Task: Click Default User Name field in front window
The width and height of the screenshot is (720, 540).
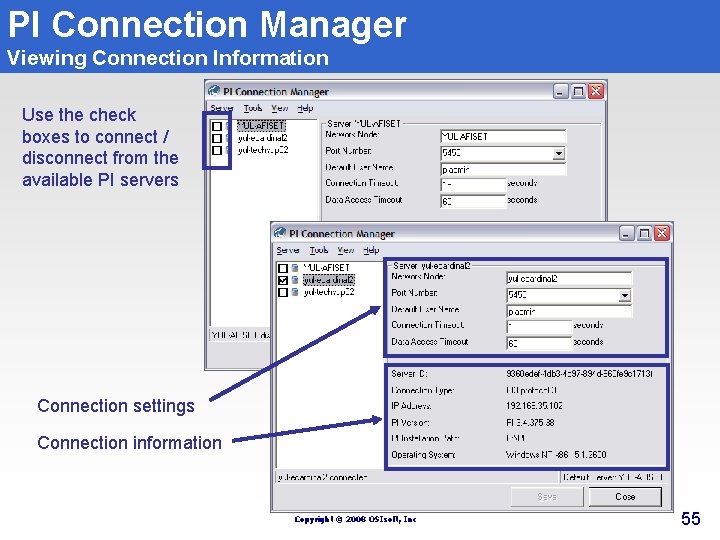Action: click(x=569, y=312)
